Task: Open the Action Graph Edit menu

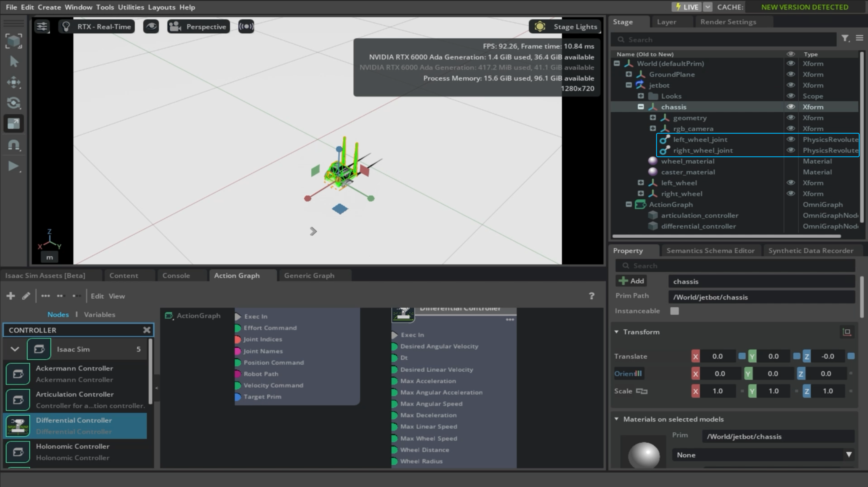Action: point(97,296)
